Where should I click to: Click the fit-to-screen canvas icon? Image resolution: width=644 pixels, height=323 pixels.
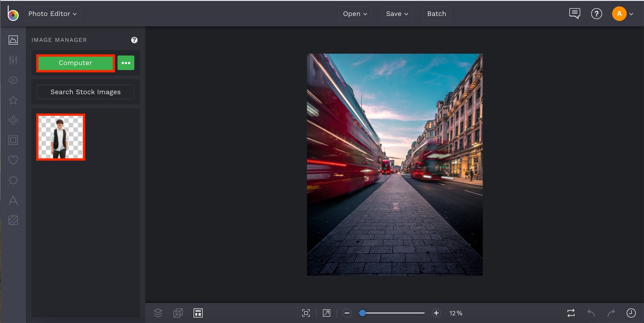point(306,313)
